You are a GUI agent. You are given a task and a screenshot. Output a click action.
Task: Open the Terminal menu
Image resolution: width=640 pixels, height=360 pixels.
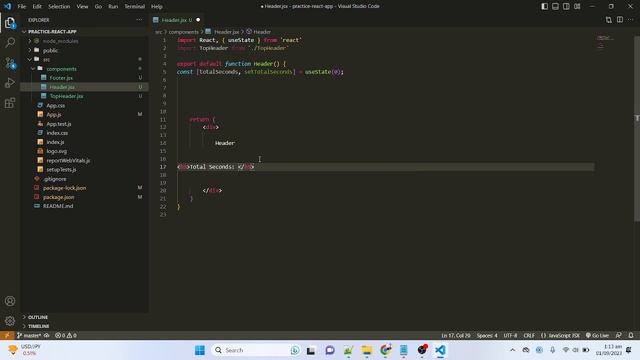tap(135, 7)
